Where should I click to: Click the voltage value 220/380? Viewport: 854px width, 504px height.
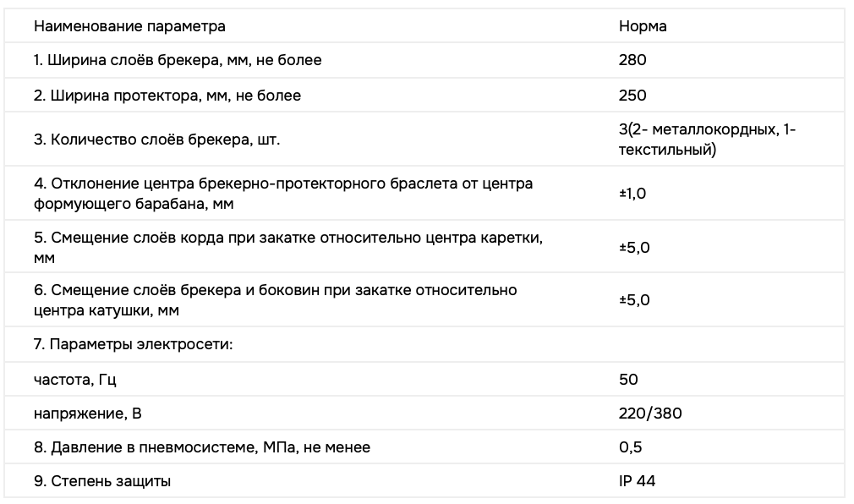click(650, 414)
